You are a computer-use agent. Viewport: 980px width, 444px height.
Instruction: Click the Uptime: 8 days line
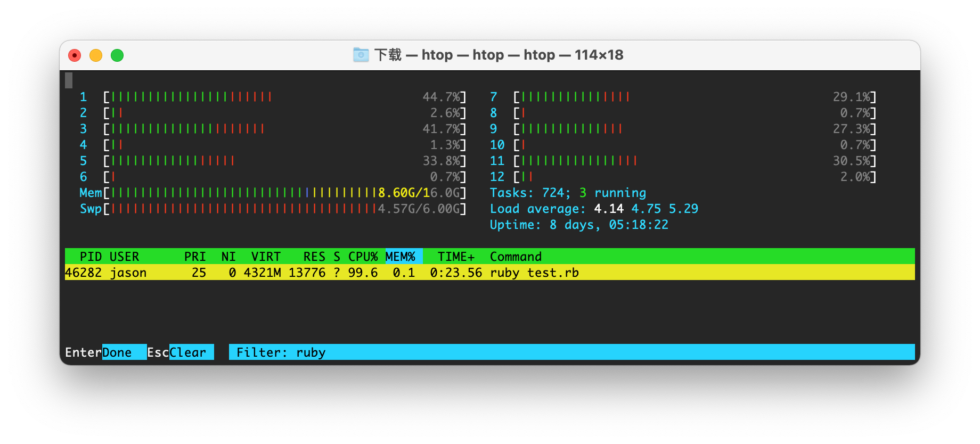tap(579, 225)
